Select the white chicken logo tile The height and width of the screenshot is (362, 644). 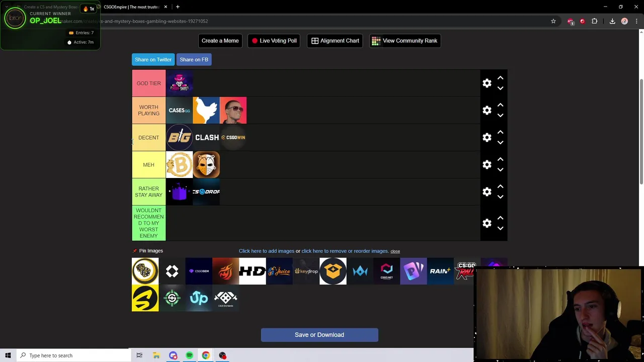pyautogui.click(x=206, y=110)
